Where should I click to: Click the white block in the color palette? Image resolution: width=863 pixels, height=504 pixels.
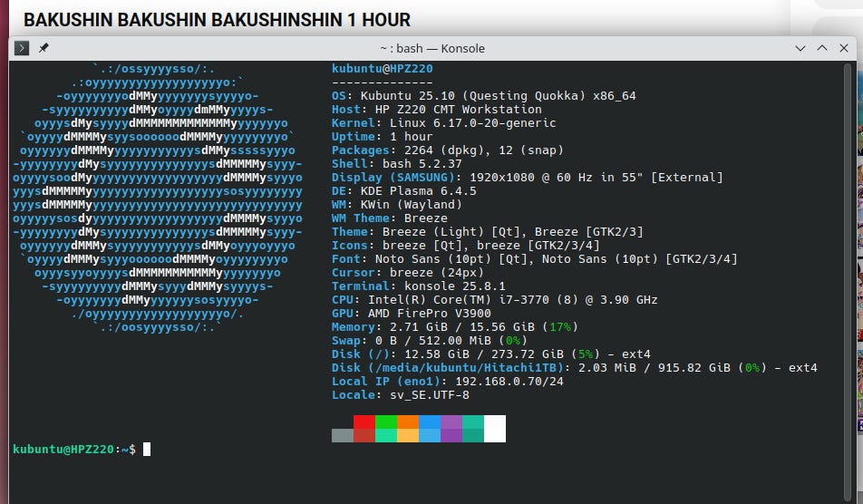point(494,428)
